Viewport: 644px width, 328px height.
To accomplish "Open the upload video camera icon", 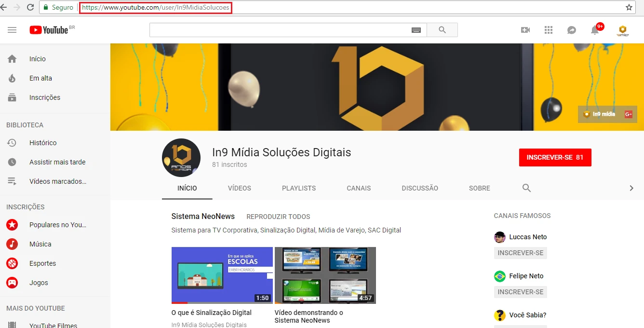I will pyautogui.click(x=525, y=30).
